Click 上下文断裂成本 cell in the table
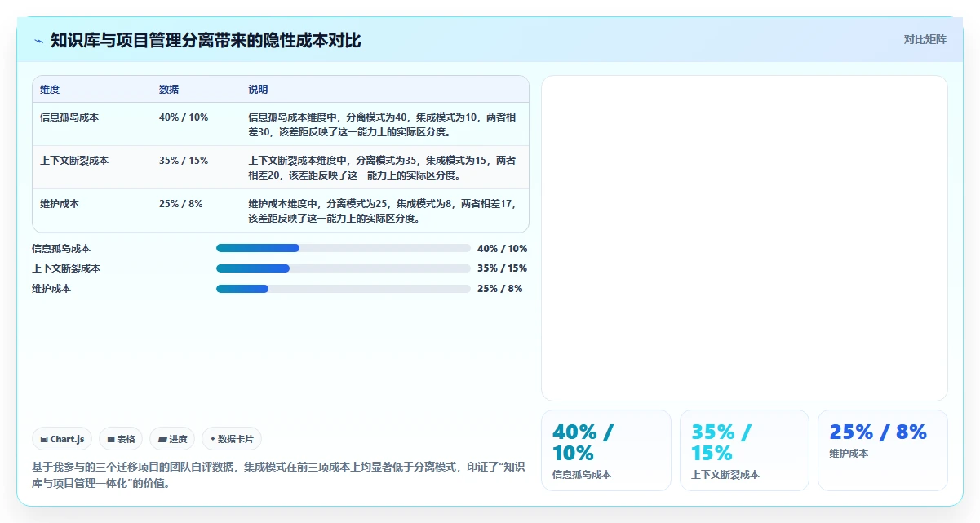This screenshot has width=980, height=523. point(74,161)
